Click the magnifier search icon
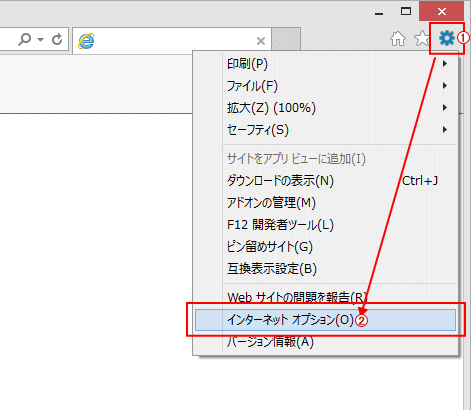Viewport: 471px width, 410px height. [24, 39]
